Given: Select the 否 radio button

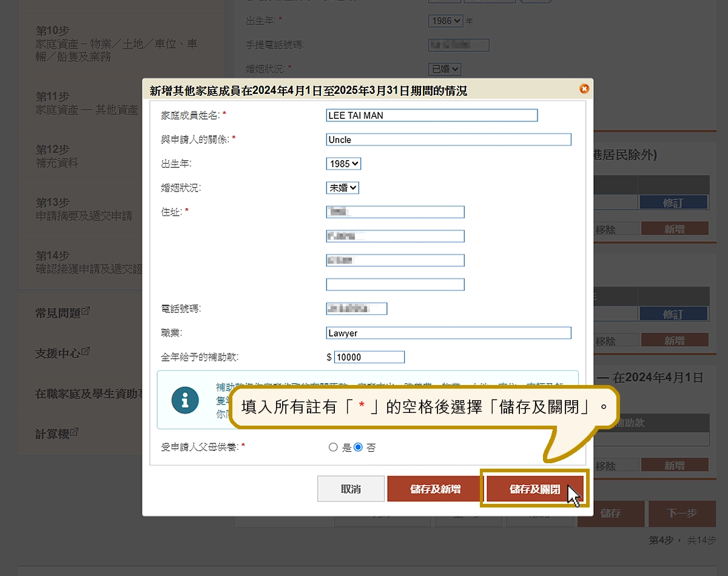Looking at the screenshot, I should pos(358,447).
